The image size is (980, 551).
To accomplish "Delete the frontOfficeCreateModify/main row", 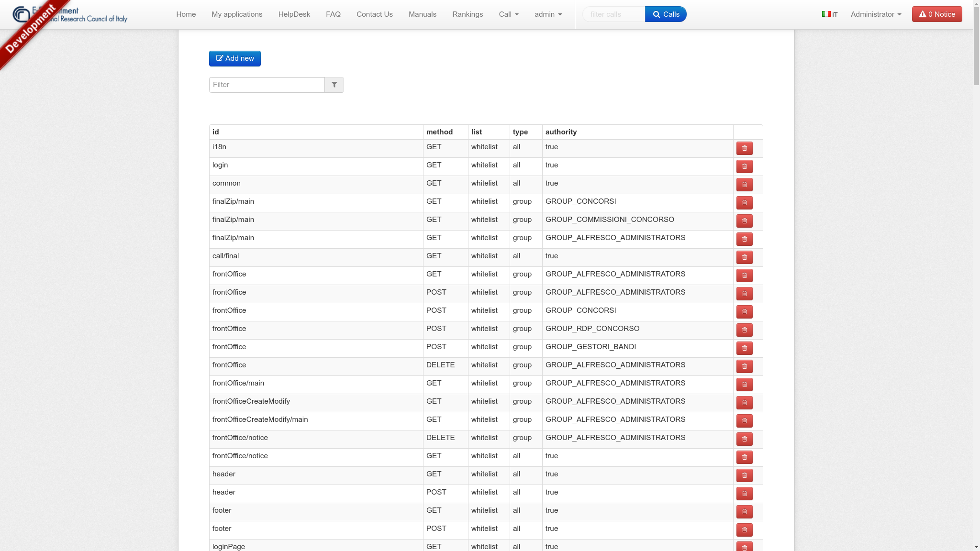I will (x=744, y=421).
